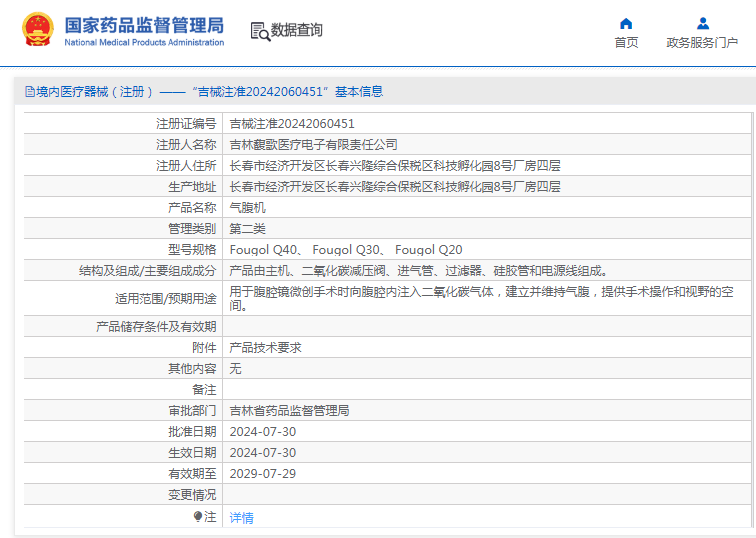Click the 数据查询 heading text

pos(297,30)
